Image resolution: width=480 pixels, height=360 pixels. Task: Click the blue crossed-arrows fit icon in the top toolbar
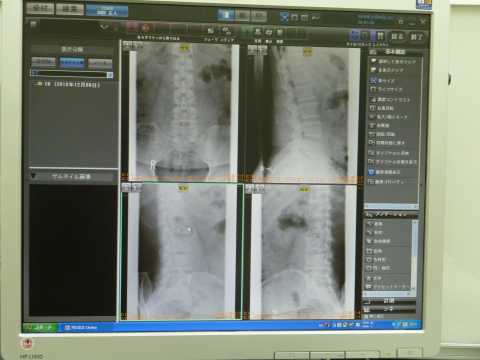[284, 17]
